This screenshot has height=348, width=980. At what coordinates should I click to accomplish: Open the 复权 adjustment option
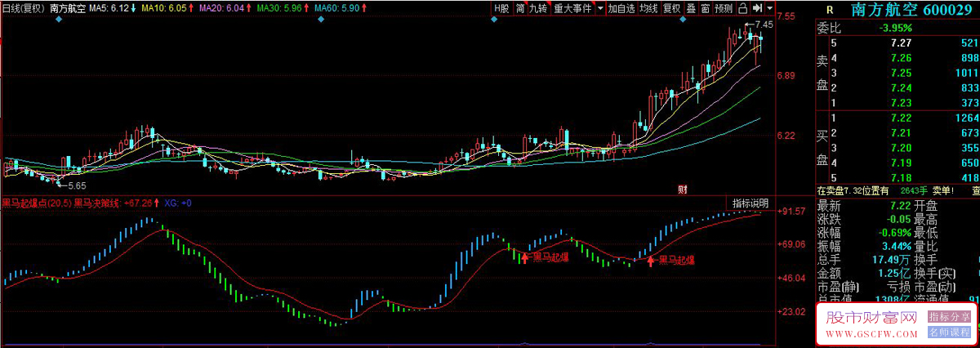point(671,8)
